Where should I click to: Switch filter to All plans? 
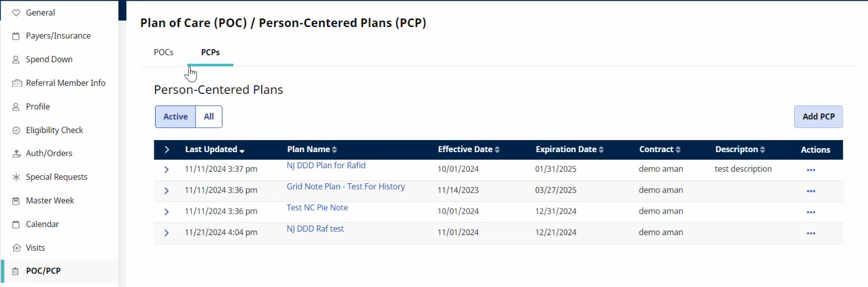[x=209, y=116]
